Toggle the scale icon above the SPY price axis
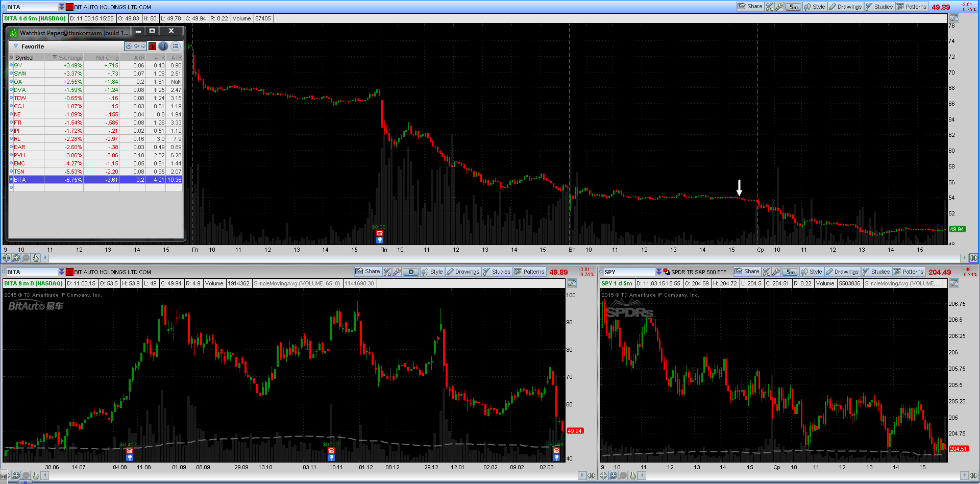Viewport: 980px width, 484px height. click(x=953, y=283)
